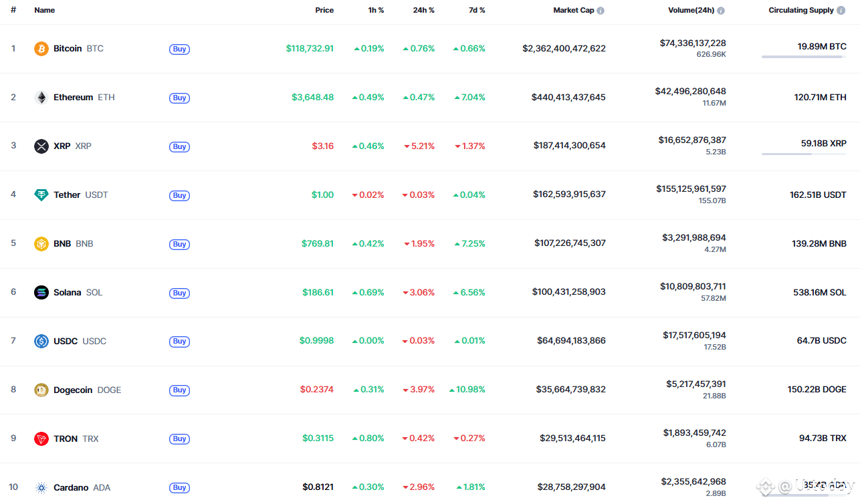Click the Buy button for TRON
Screen dimensions: 860x504
click(x=179, y=439)
